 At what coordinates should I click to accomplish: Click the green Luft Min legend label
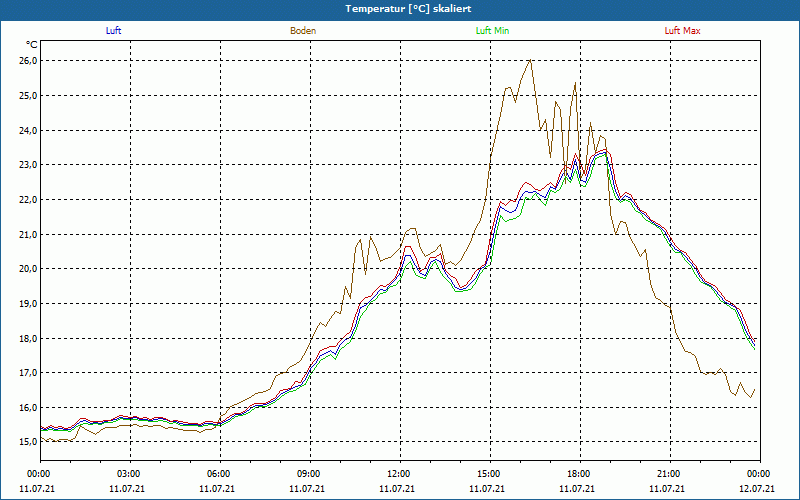(x=492, y=31)
